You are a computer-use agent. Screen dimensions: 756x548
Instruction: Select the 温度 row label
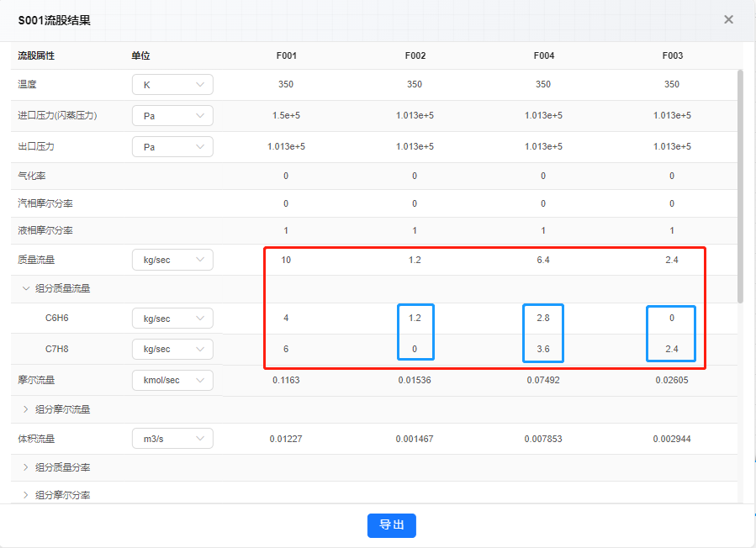(27, 84)
